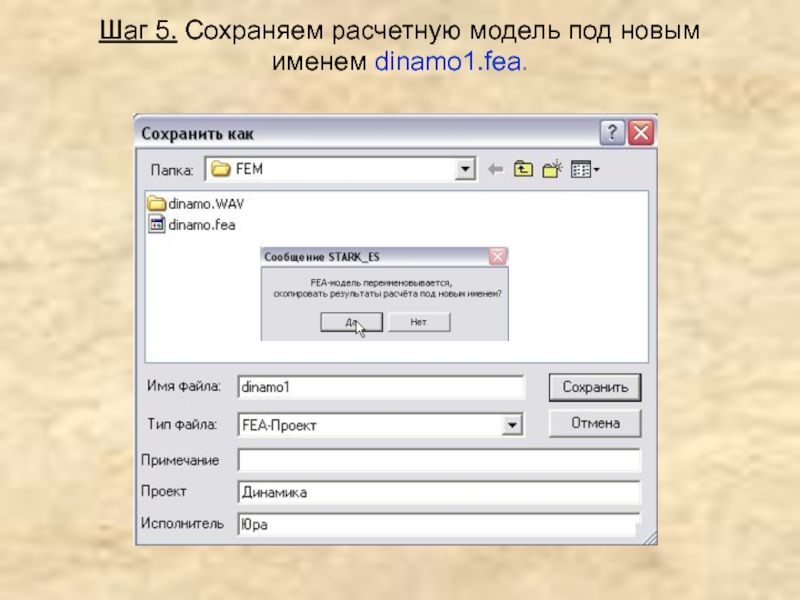Click the back arrow navigation icon
This screenshot has height=600, width=800.
pos(495,169)
